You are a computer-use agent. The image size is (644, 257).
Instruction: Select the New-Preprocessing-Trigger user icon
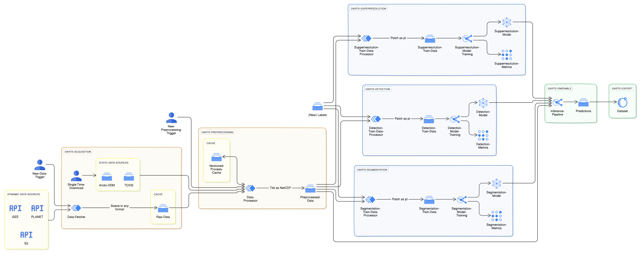coord(172,118)
